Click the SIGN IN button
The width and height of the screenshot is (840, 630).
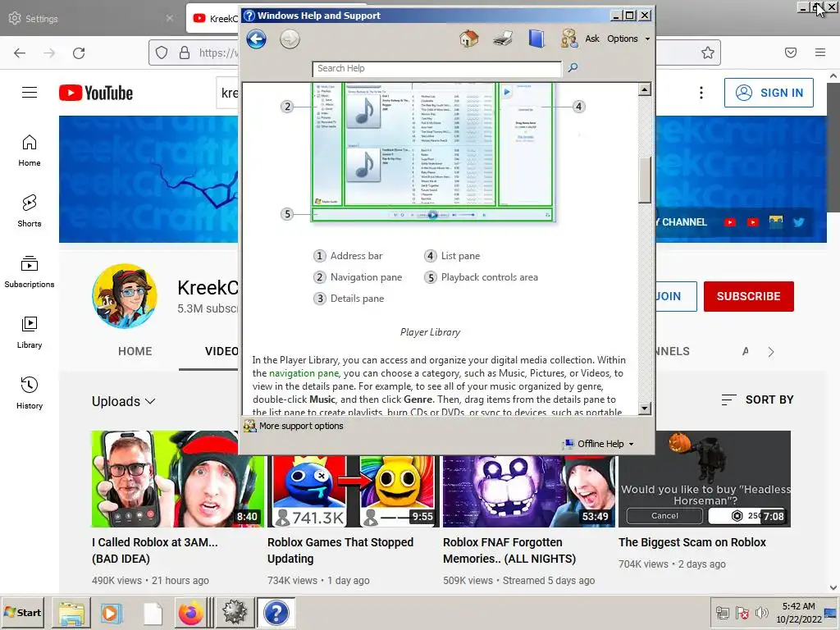point(769,93)
